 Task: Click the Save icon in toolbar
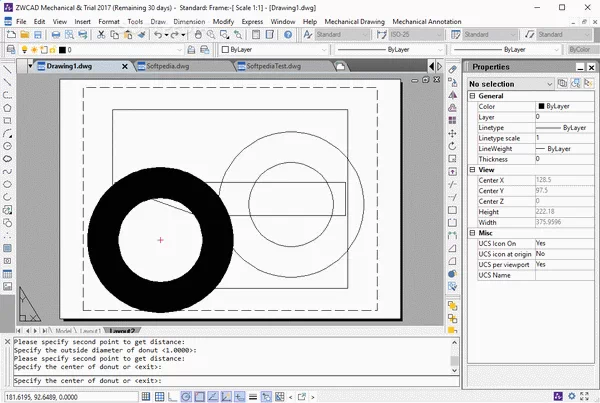pos(39,34)
